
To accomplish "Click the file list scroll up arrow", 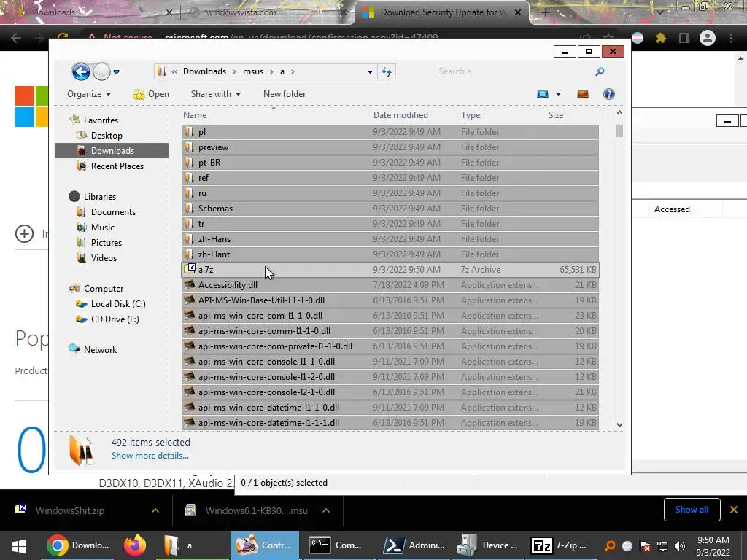I will [619, 113].
